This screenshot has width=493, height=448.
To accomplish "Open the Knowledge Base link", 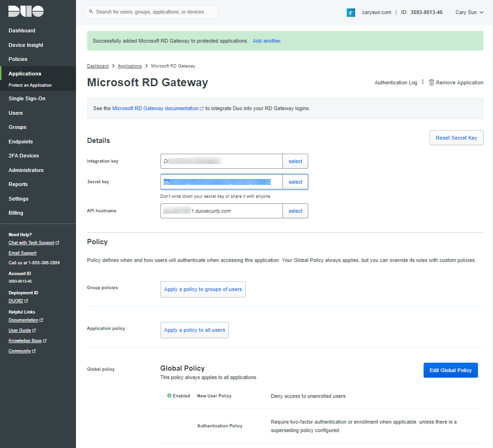I will pos(25,341).
